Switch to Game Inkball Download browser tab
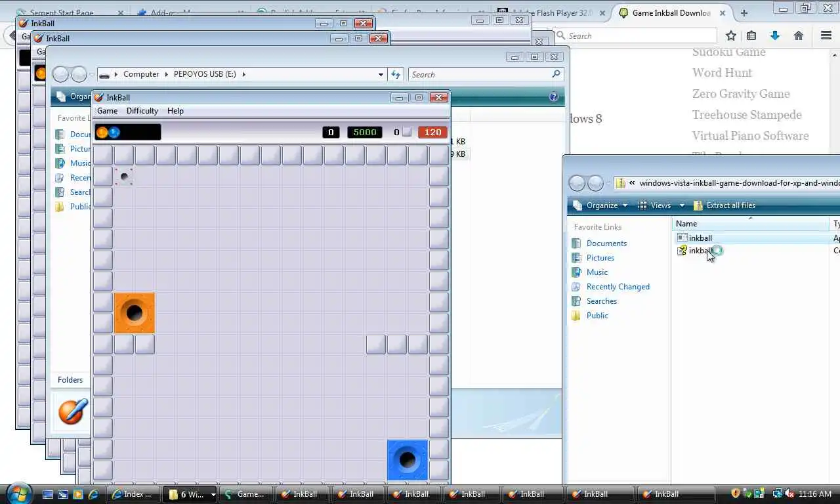This screenshot has height=504, width=840. point(671,12)
